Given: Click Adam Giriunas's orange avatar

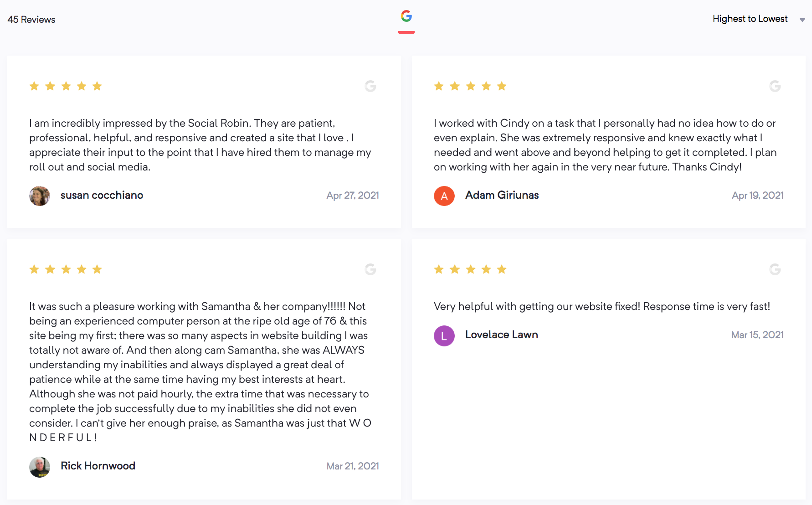Looking at the screenshot, I should point(444,196).
